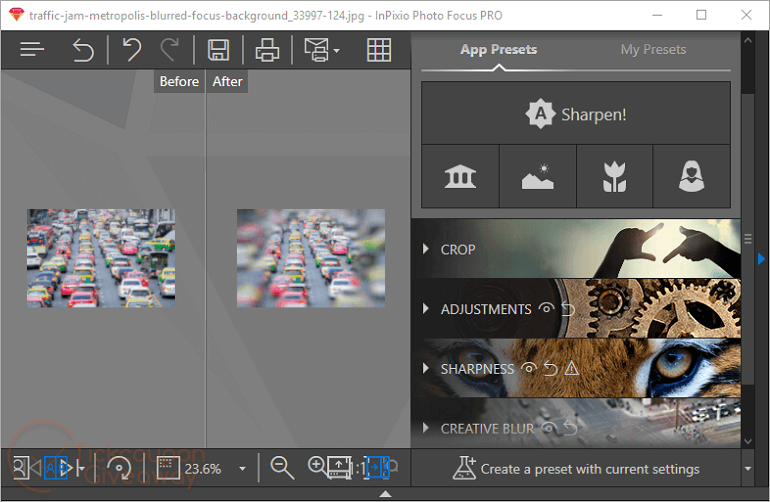Screen dimensions: 770x502
Task: Click the share by email icon
Action: [x=316, y=50]
